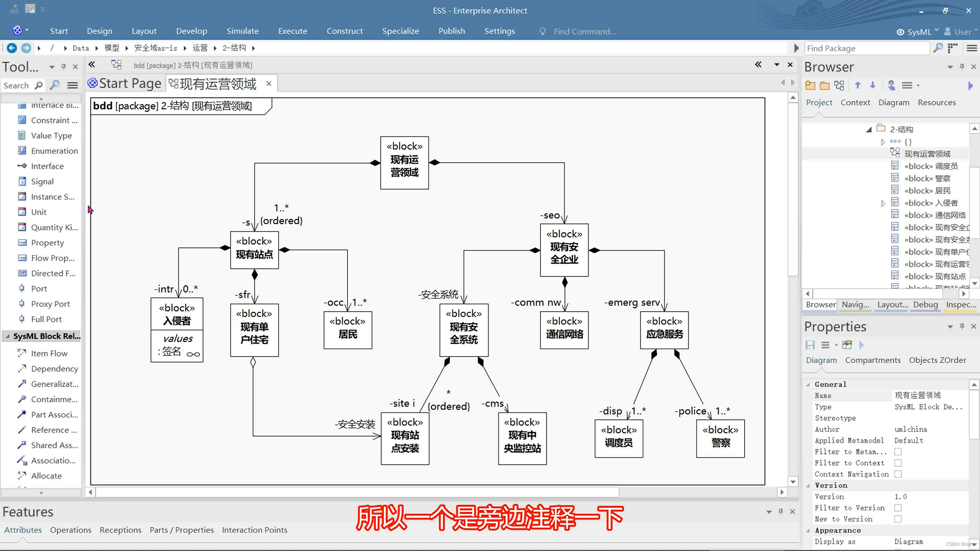Select the Port tool in Toolbox
980x551 pixels.
(39, 288)
